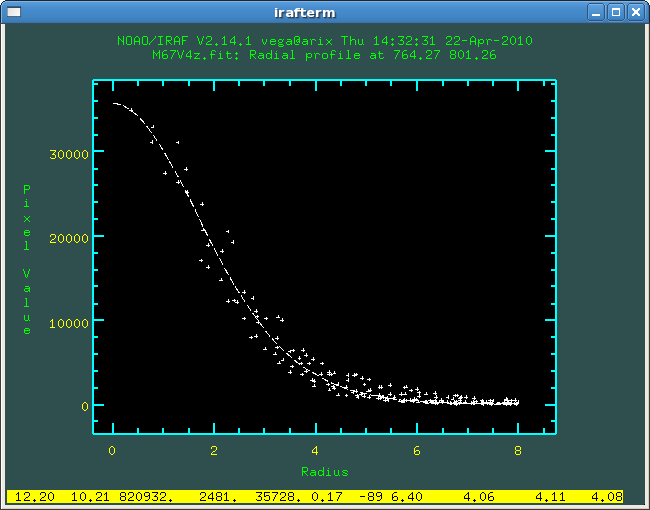Click the 4.08 value in status bar
The height and width of the screenshot is (510, 650).
click(x=607, y=496)
